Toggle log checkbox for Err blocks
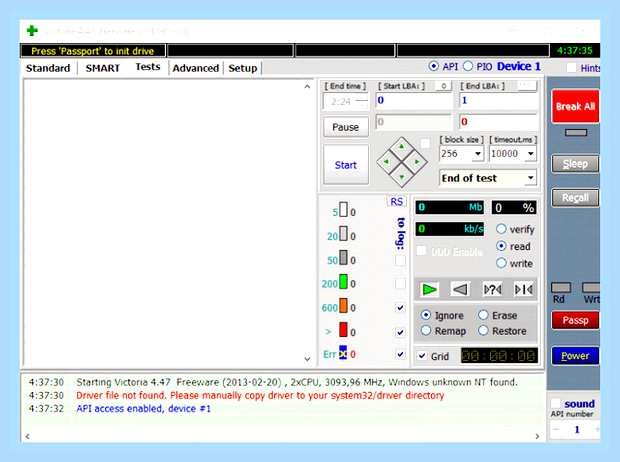The height and width of the screenshot is (462, 620). [x=400, y=354]
